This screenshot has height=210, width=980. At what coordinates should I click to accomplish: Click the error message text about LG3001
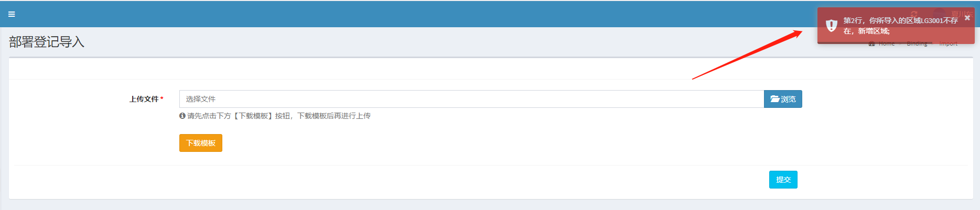click(900, 26)
